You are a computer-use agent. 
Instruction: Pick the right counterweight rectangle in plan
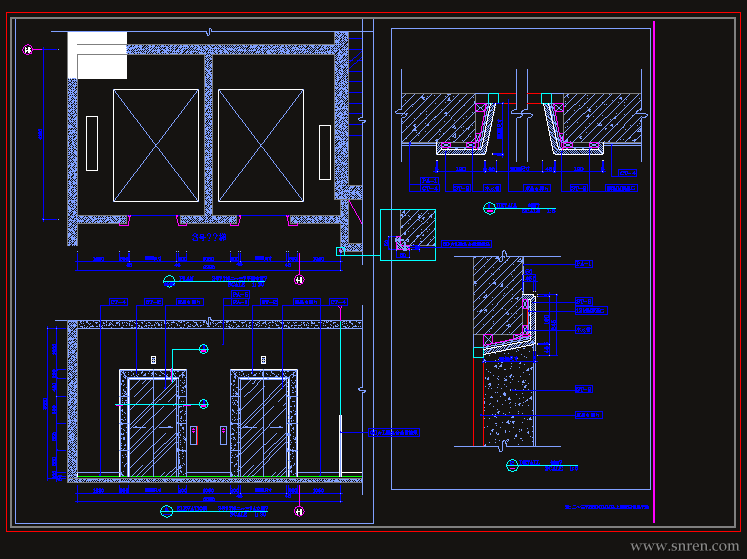(325, 152)
